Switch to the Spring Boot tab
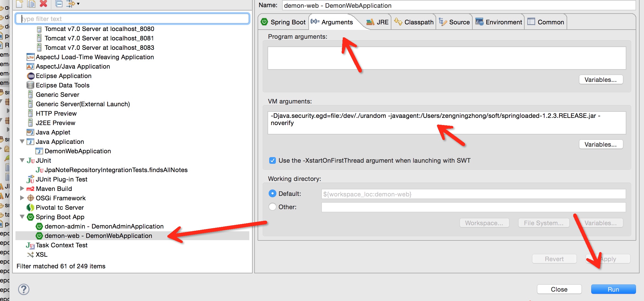Screen dimensions: 644x301 tap(284, 22)
